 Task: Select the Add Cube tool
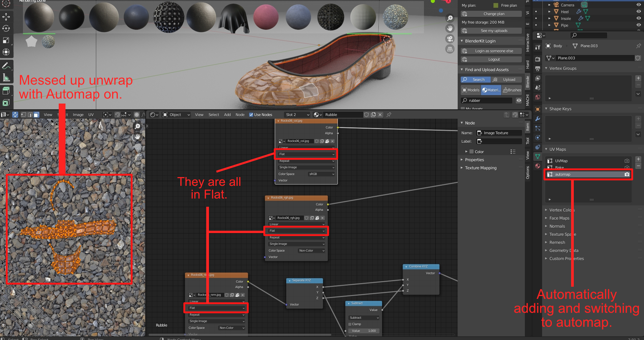point(6,91)
